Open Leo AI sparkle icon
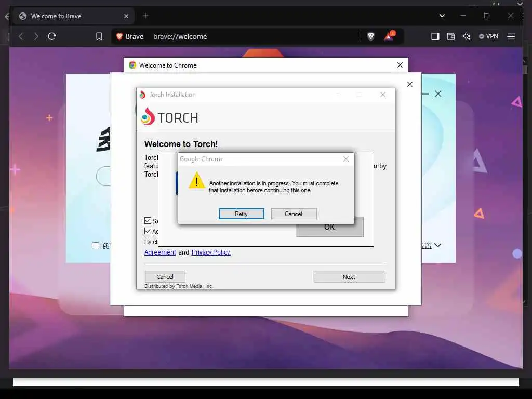The width and height of the screenshot is (532, 399). point(467,36)
